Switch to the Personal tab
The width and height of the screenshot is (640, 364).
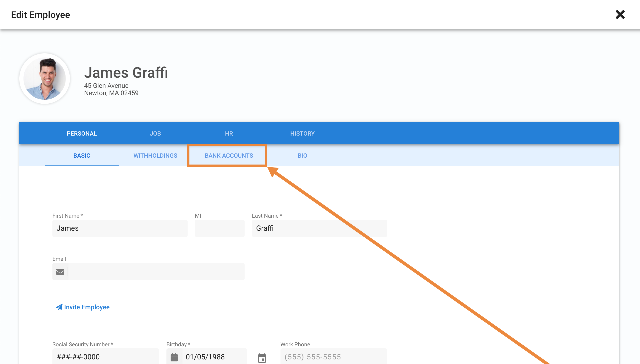pyautogui.click(x=82, y=134)
